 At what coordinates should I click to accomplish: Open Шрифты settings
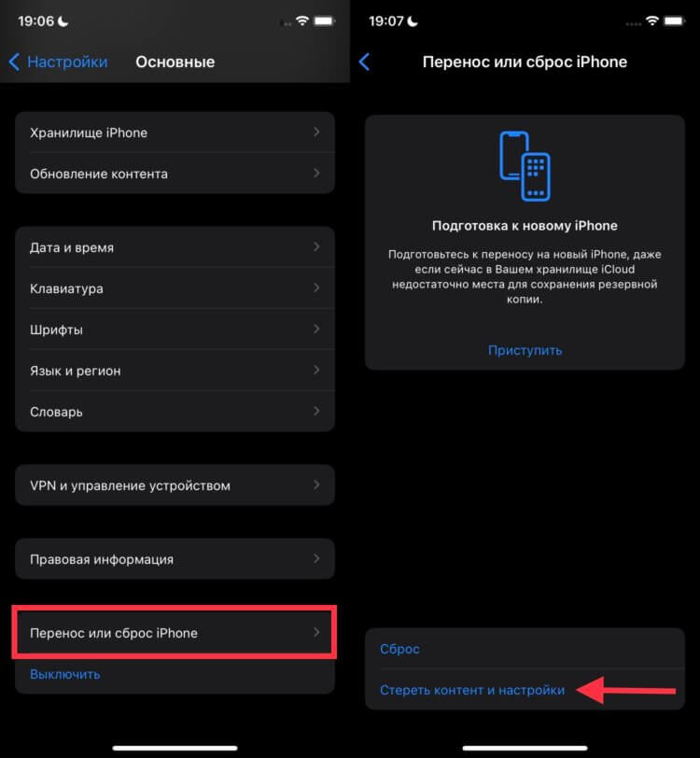pos(175,330)
